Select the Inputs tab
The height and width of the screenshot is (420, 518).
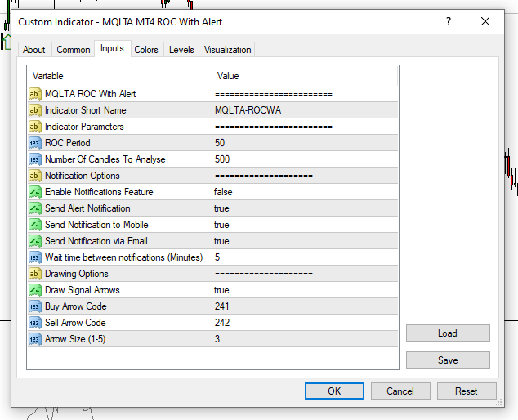112,48
